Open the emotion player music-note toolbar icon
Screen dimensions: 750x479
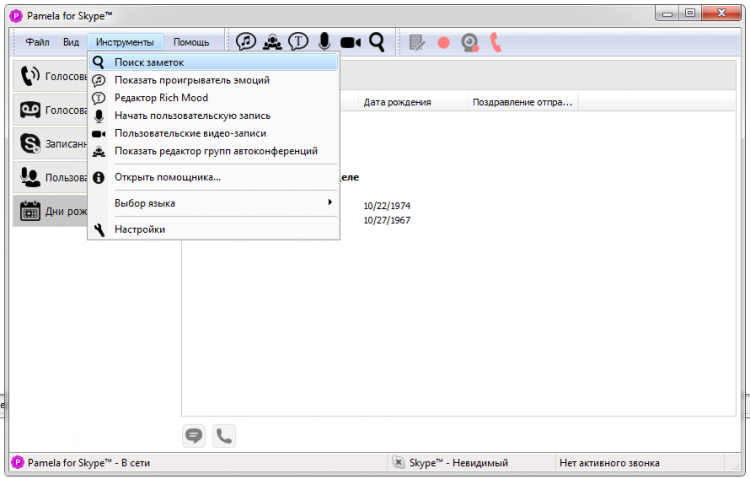[x=246, y=42]
